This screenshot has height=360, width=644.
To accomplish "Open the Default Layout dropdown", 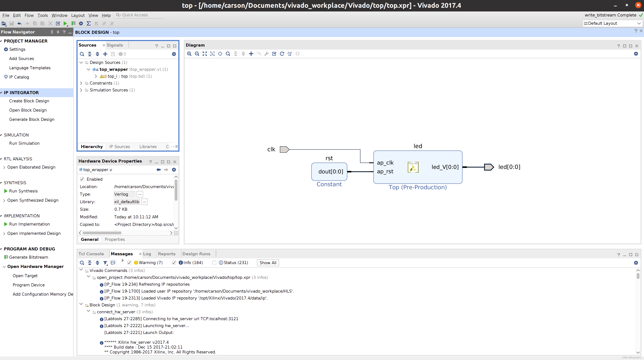I will [613, 23].
